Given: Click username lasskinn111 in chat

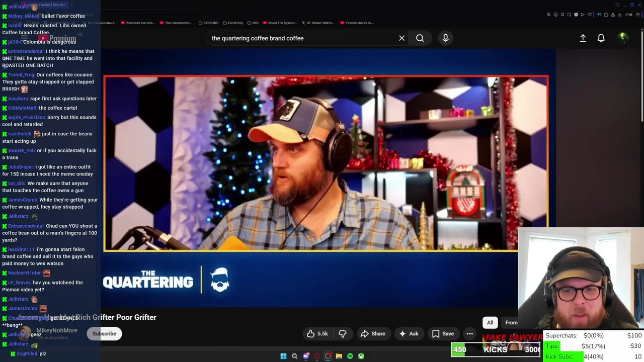Looking at the screenshot, I should coord(22,249).
